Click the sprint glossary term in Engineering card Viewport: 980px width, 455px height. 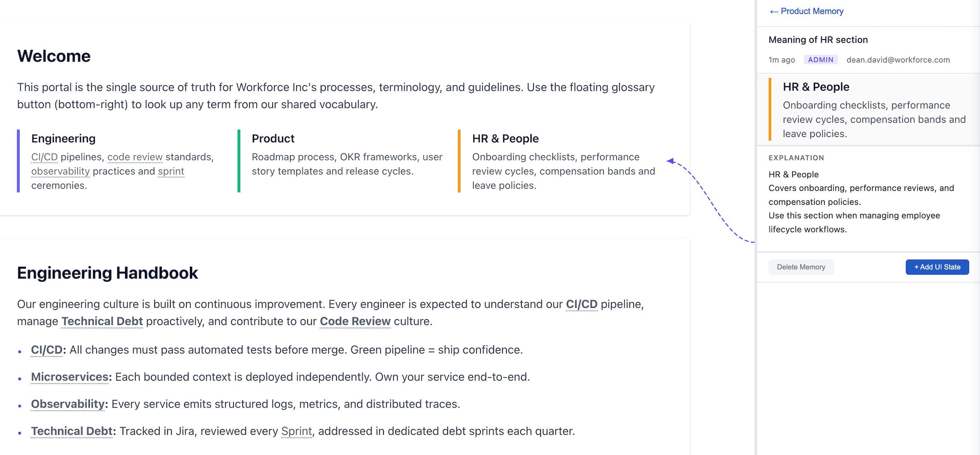pyautogui.click(x=171, y=171)
